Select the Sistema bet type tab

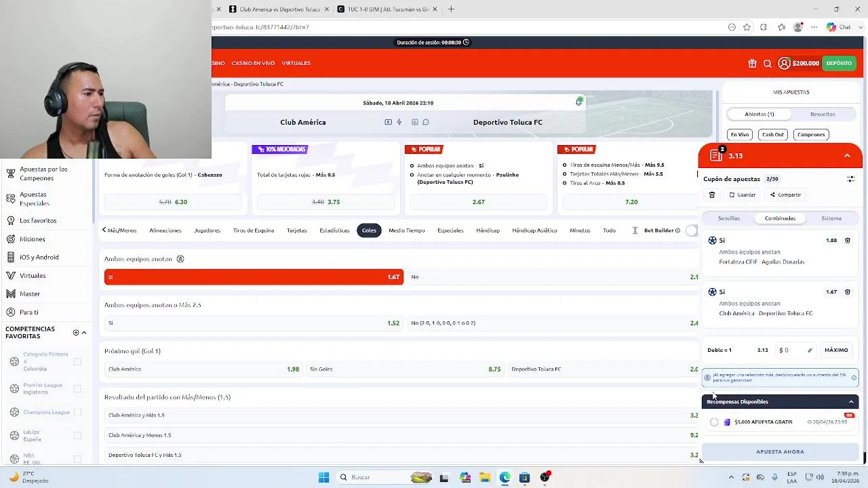[831, 218]
